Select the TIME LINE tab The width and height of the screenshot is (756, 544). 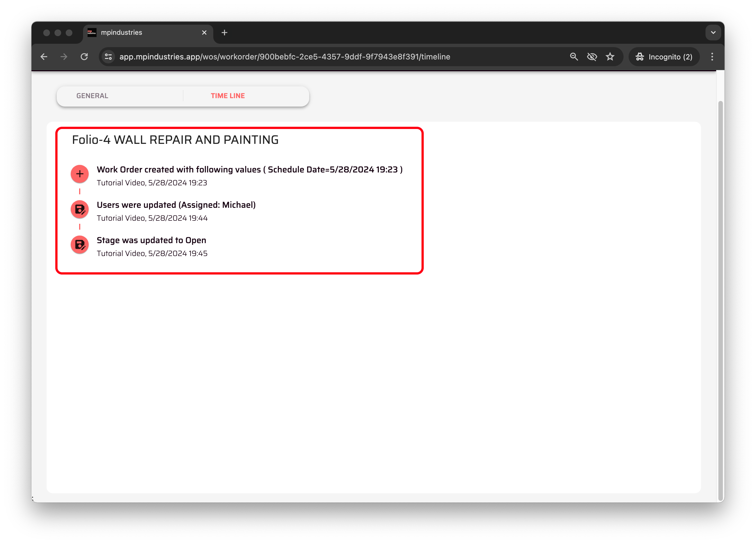pyautogui.click(x=228, y=96)
